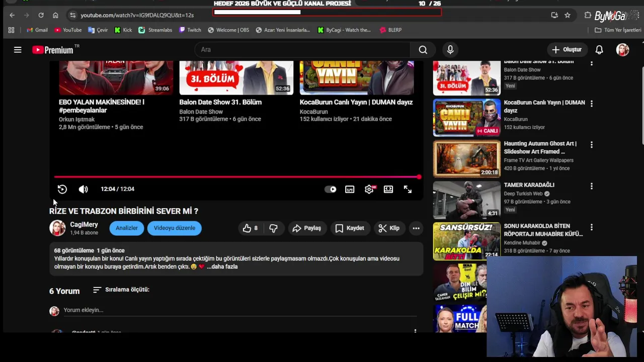The height and width of the screenshot is (362, 644).
Task: Open options for KocaBurun Canlı Yayın sidebar video
Action: [x=592, y=104]
